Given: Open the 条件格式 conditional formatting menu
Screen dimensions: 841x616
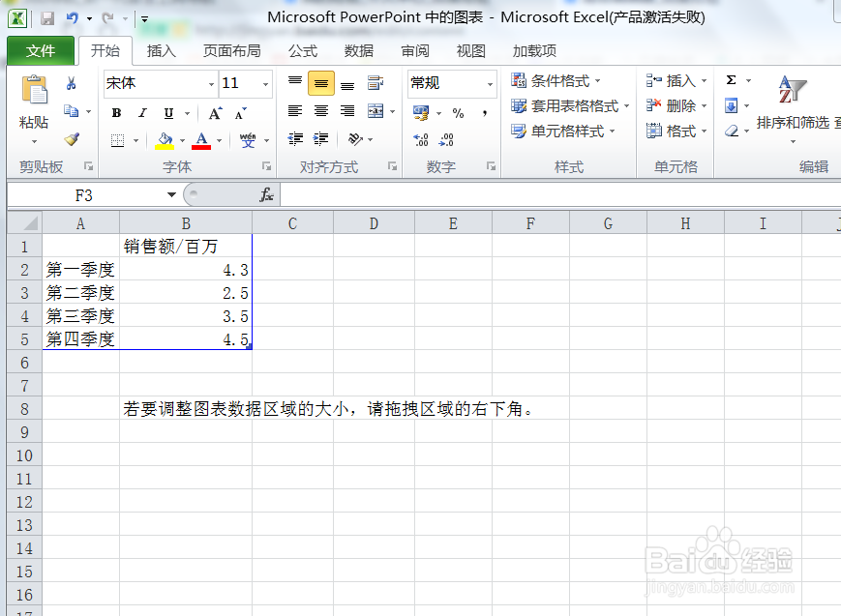Looking at the screenshot, I should [556, 81].
